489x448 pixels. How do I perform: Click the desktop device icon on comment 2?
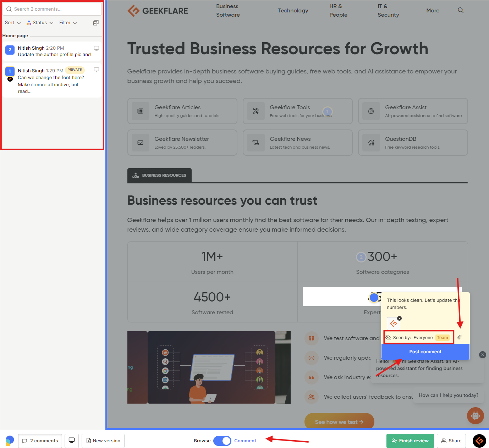pos(96,48)
